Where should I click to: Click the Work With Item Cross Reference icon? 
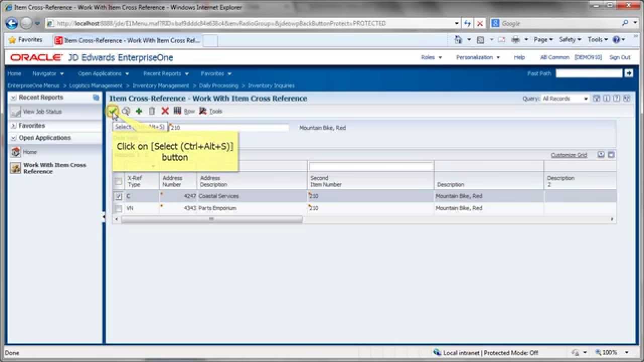click(x=16, y=168)
